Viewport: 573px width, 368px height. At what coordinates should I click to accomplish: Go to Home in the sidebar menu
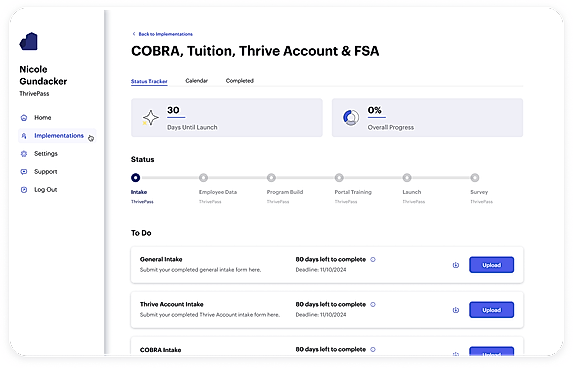pos(43,118)
